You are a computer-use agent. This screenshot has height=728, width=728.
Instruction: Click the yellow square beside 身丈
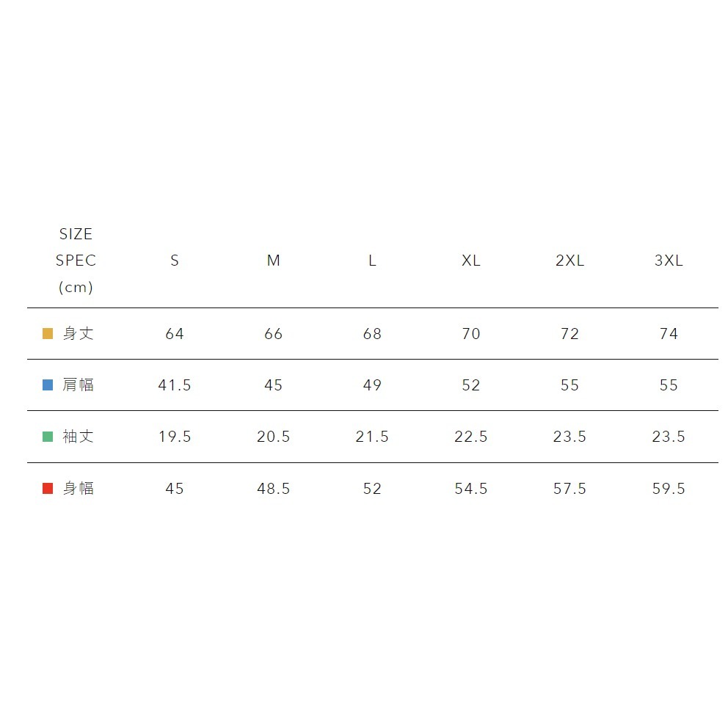[x=48, y=334]
